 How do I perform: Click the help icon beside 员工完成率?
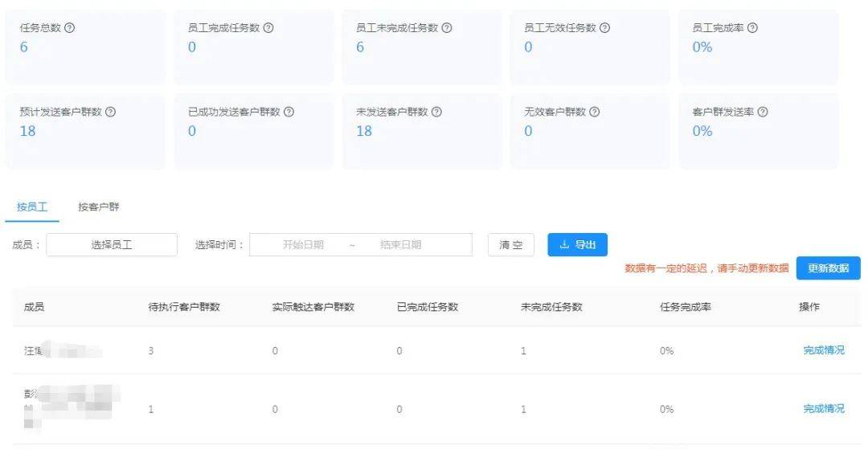pyautogui.click(x=752, y=27)
